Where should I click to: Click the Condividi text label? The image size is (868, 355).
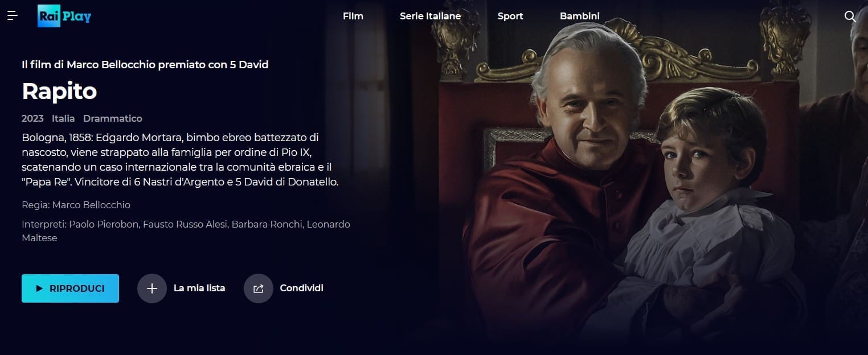coord(301,288)
